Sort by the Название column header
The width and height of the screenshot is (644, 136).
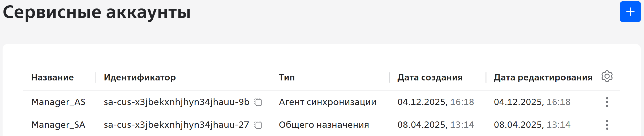[x=53, y=78]
